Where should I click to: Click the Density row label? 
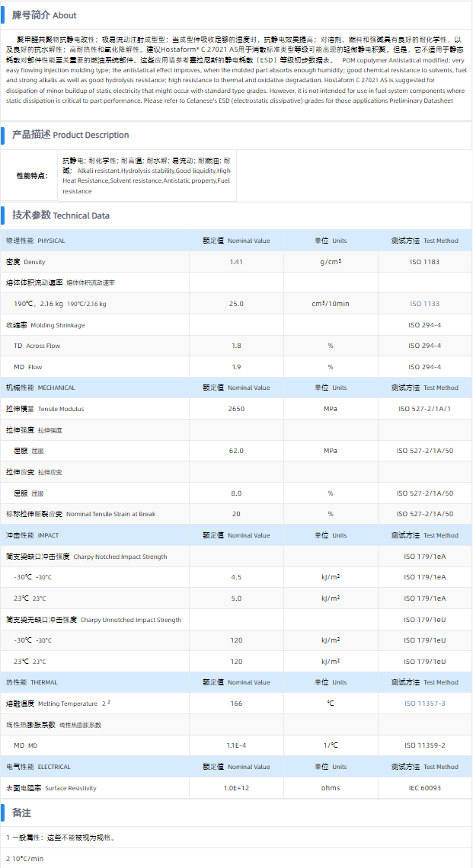26,262
